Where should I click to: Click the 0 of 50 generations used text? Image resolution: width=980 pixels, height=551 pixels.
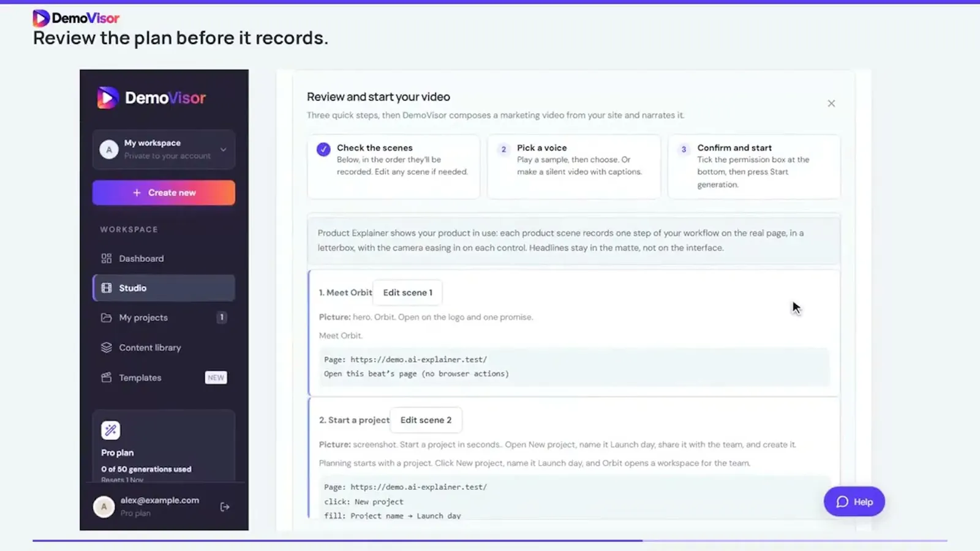coord(146,469)
